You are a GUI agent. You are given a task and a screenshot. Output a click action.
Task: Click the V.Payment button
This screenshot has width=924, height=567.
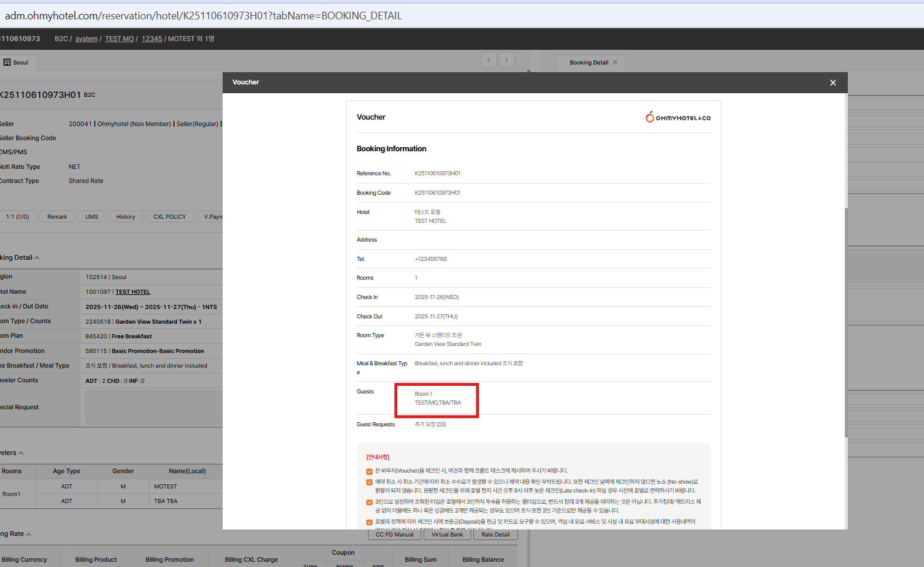point(210,217)
